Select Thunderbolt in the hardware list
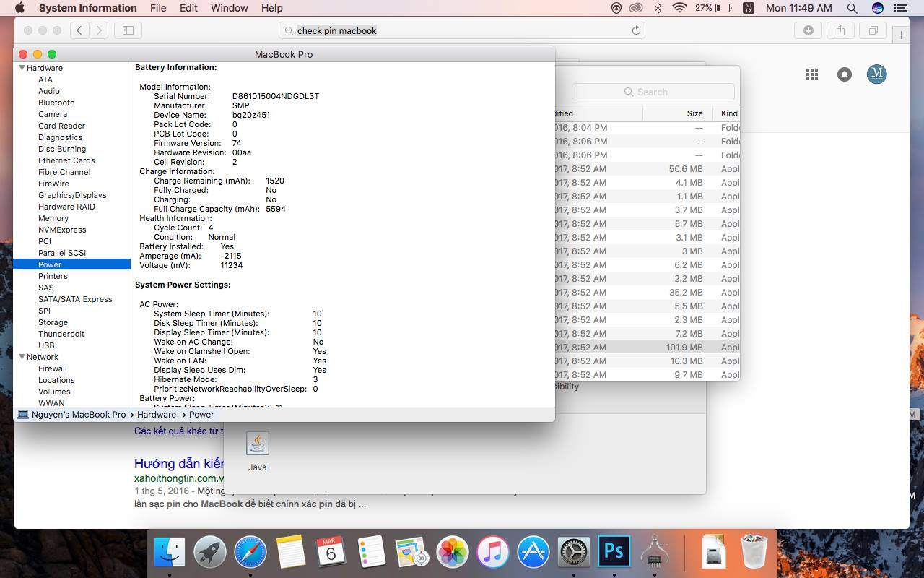Image resolution: width=924 pixels, height=578 pixels. point(61,334)
